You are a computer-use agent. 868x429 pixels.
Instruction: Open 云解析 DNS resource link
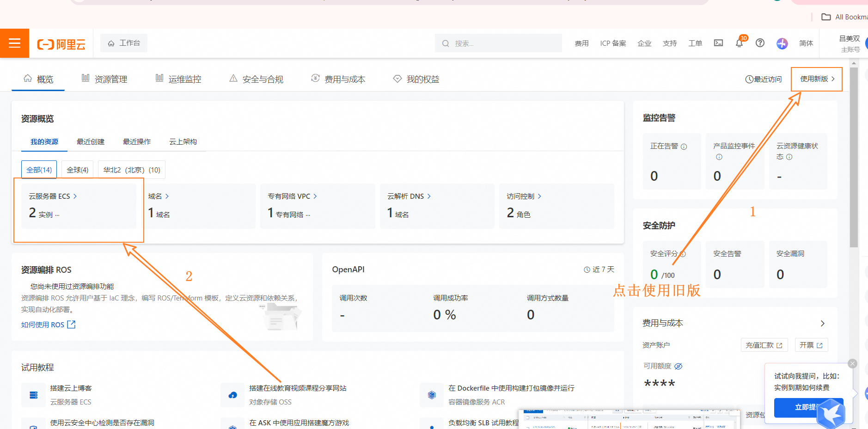pyautogui.click(x=409, y=196)
